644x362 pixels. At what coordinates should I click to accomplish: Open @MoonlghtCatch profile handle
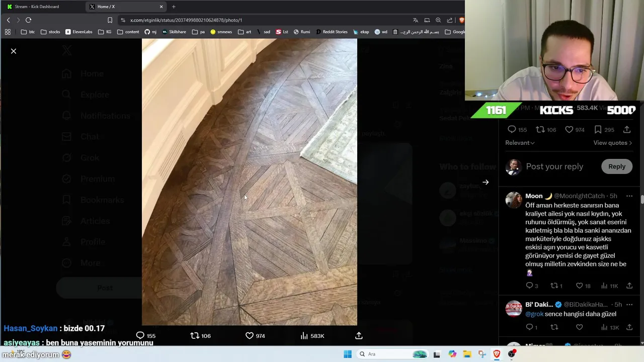point(579,196)
